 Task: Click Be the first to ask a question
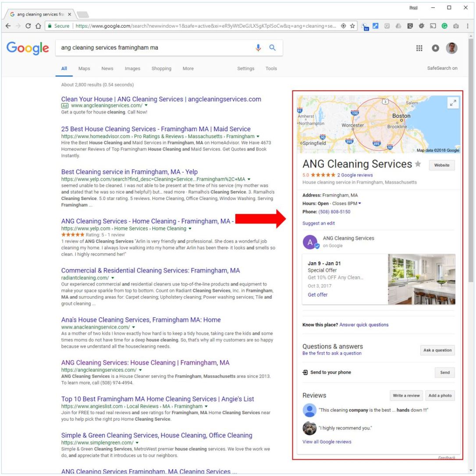(332, 353)
